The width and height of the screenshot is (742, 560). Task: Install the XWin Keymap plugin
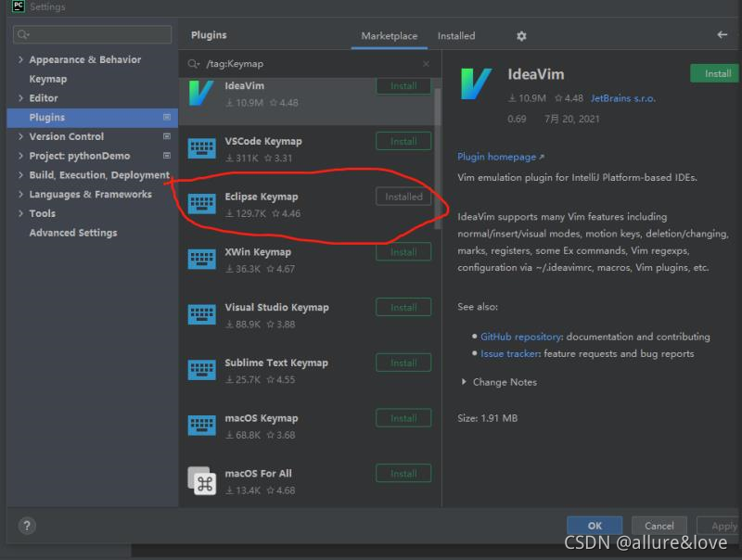(x=403, y=251)
